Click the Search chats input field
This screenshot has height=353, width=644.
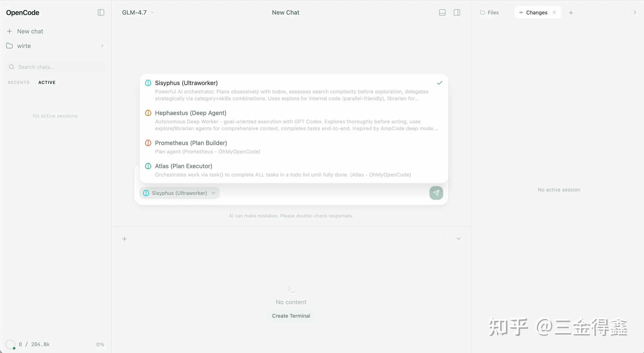click(x=55, y=67)
